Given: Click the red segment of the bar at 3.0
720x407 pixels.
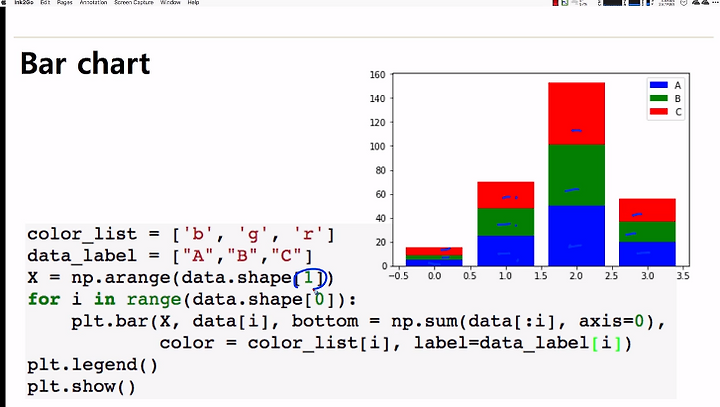Looking at the screenshot, I should pos(647,210).
